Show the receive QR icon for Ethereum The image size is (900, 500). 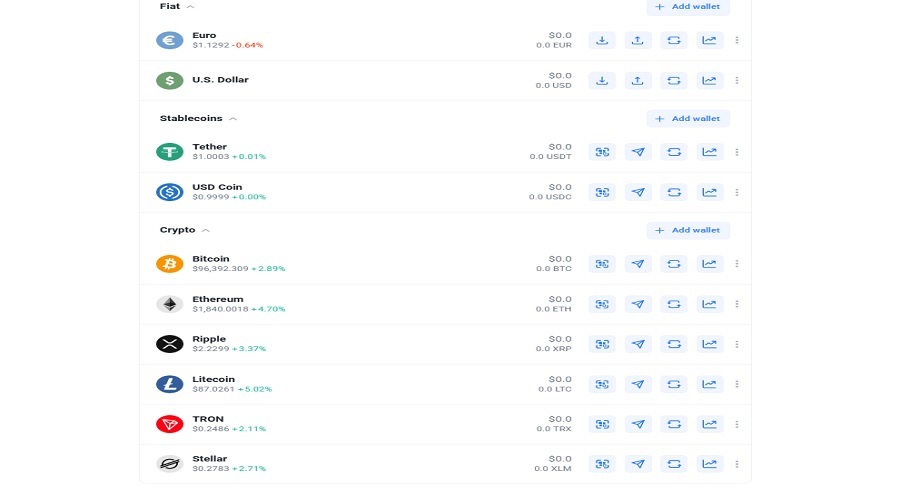(602, 304)
